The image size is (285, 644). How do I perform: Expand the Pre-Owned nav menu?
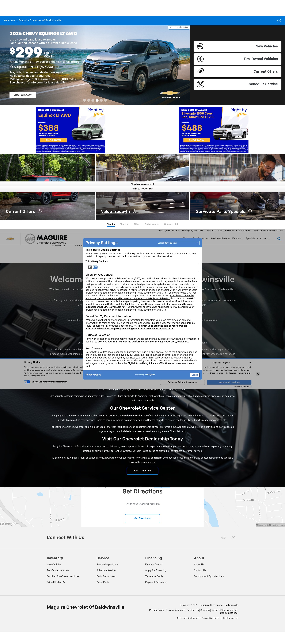pyautogui.click(x=200, y=239)
